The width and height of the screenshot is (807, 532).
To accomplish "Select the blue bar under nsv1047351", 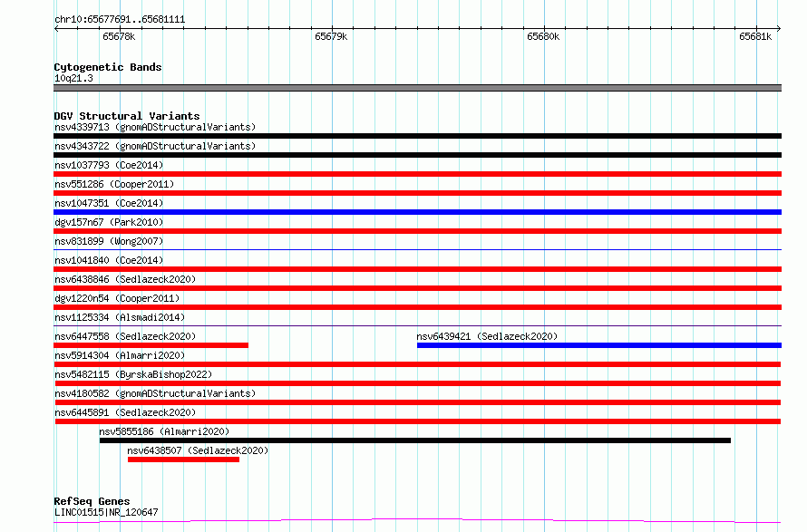I will [417, 212].
